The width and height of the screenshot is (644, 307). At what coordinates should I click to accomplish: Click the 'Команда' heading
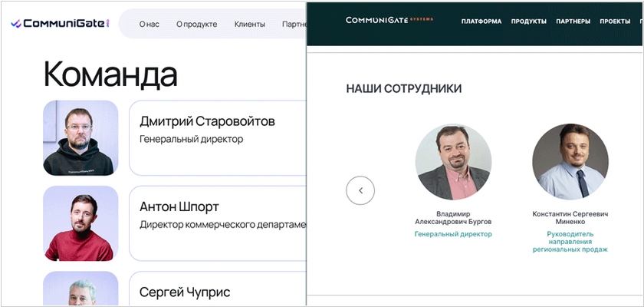110,74
